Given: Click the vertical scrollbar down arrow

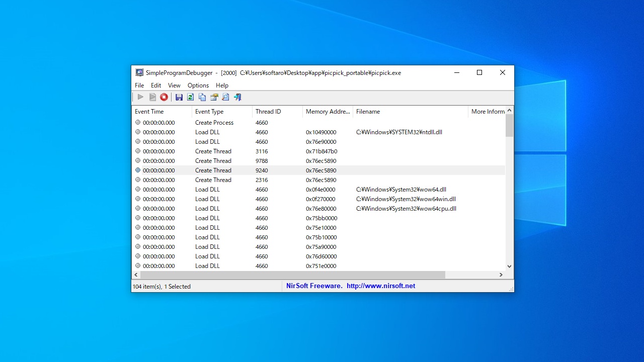Looking at the screenshot, I should [509, 266].
